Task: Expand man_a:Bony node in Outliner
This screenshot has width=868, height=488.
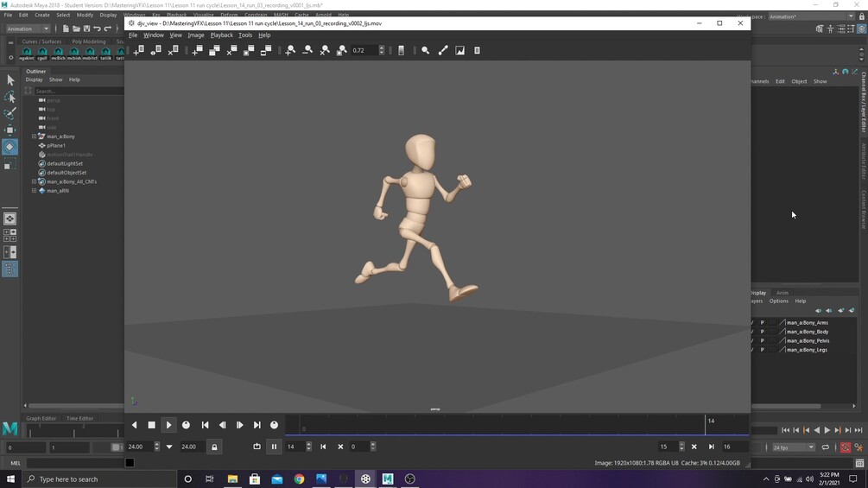Action: click(x=34, y=136)
